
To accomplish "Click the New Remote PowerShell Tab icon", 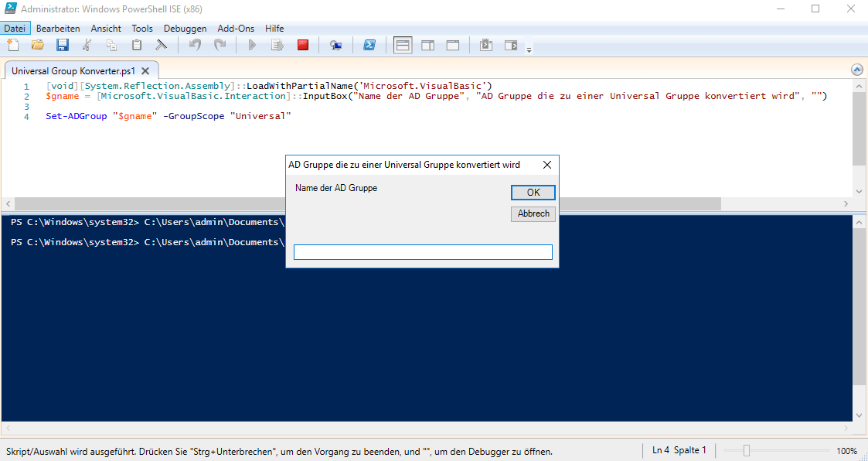I will click(x=335, y=46).
